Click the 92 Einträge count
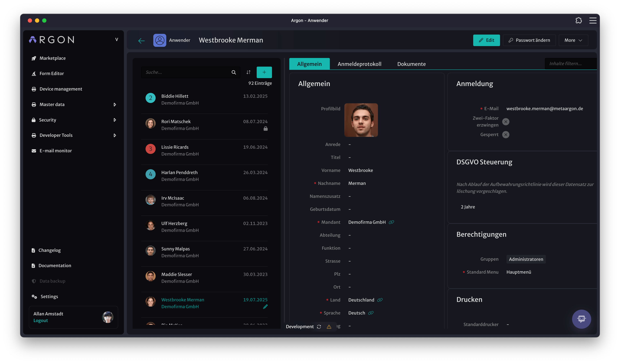Viewport: 620px width, 364px height. 260,83
